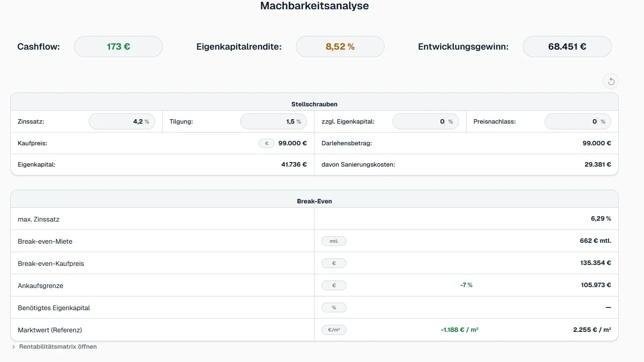Image resolution: width=644 pixels, height=362 pixels.
Task: Click the Benötigtes Eigenkapital row label
Action: click(54, 308)
